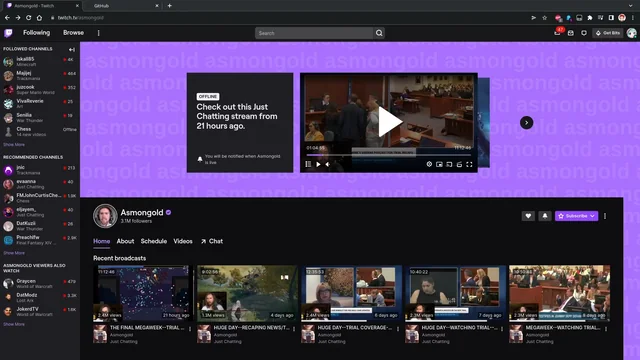Open the Chat pop-out link
640x360 pixels.
point(212,241)
